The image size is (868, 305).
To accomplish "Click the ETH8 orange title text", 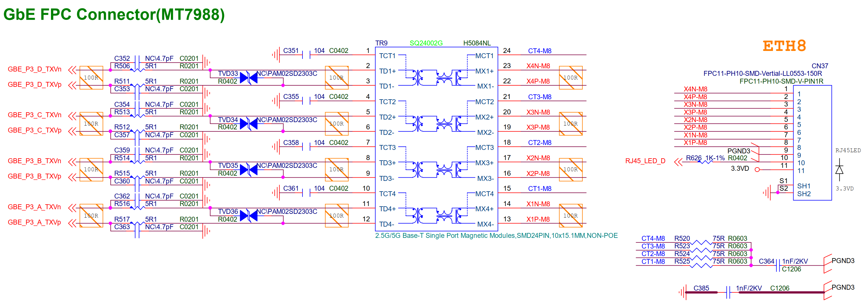I will (784, 46).
